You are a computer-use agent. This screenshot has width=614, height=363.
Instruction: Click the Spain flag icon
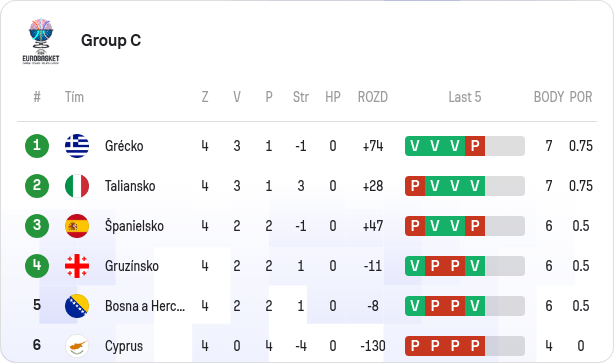(77, 226)
